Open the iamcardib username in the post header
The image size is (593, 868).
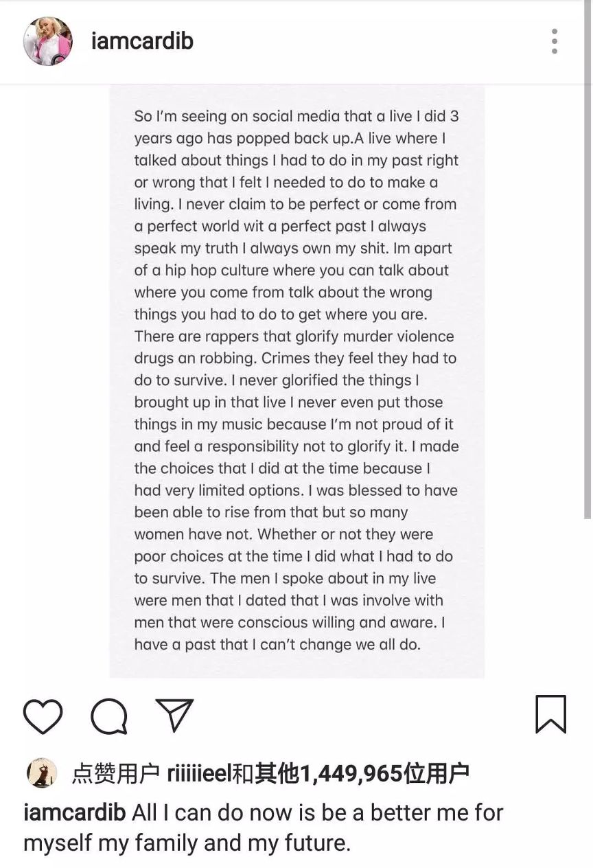[x=142, y=41]
